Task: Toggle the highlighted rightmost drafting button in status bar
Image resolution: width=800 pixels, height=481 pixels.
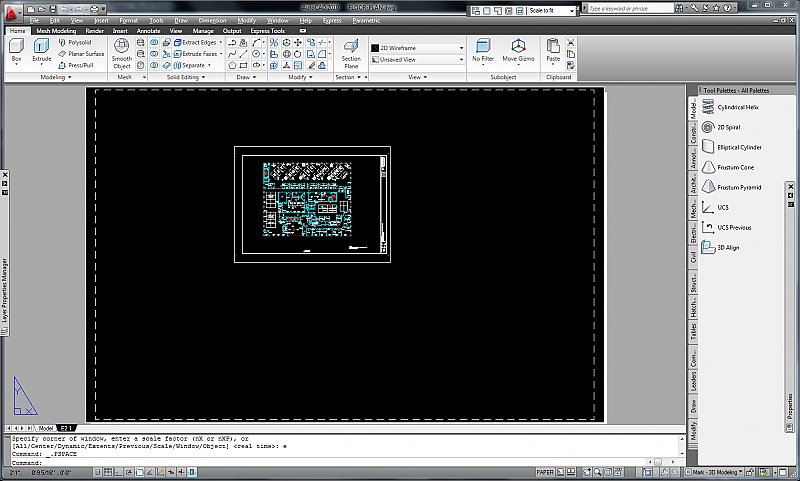Action: [192, 472]
